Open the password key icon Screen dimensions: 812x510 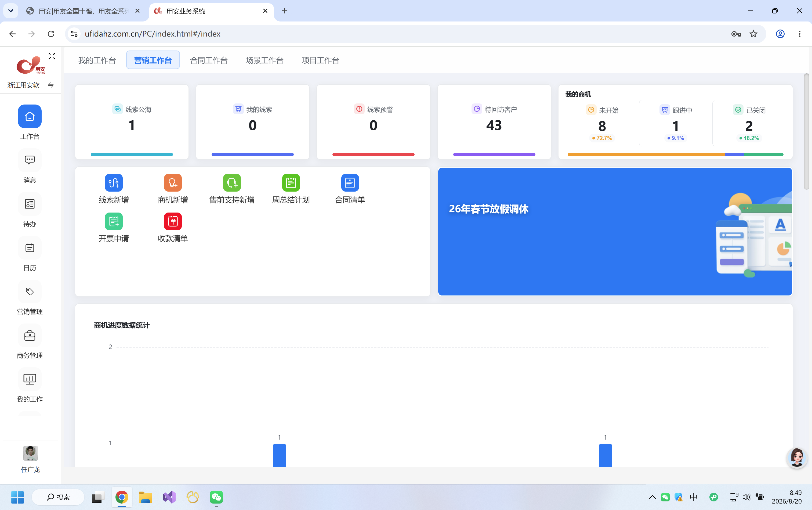click(x=736, y=34)
